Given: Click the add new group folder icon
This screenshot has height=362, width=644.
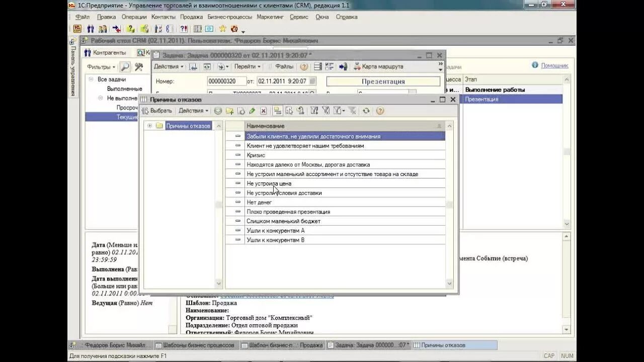Looking at the screenshot, I should pos(230,111).
